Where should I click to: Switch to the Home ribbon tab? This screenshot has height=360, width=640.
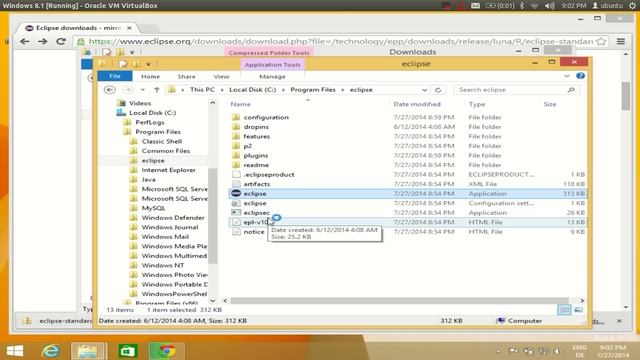150,76
